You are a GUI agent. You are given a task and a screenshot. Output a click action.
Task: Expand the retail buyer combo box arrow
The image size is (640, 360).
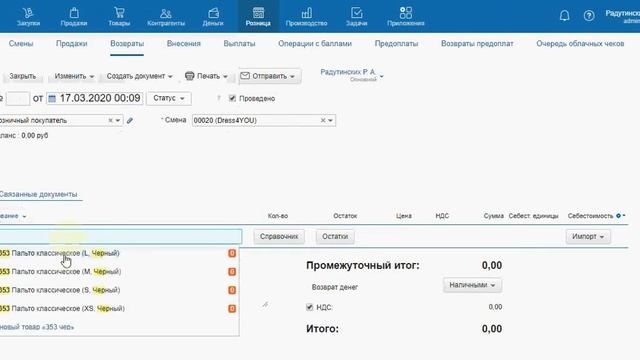click(118, 120)
